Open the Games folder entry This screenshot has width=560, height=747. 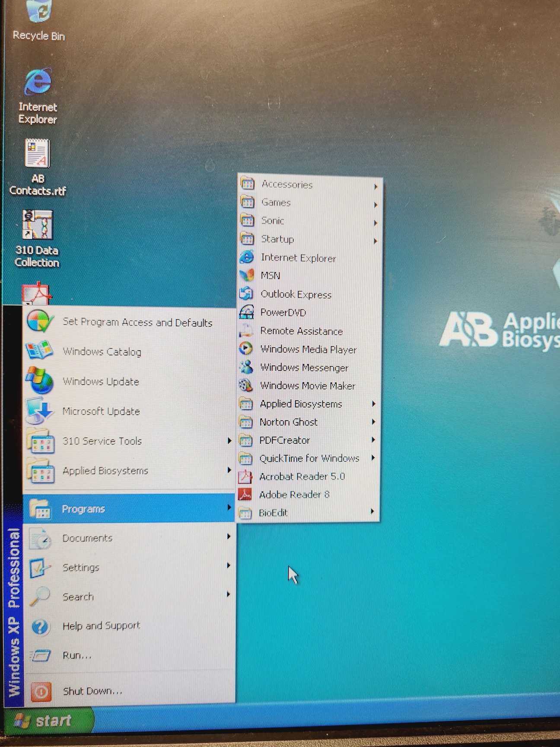coord(310,203)
